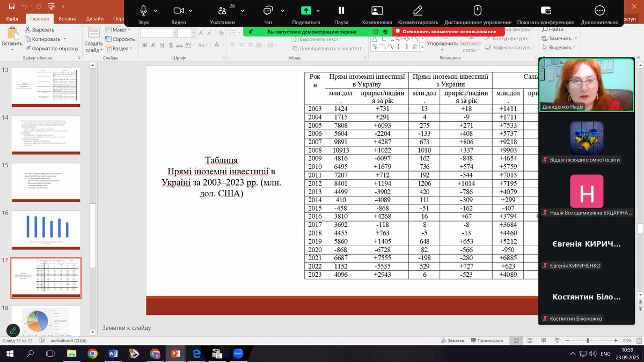The width and height of the screenshot is (644, 362).
Task: Click Найти in the editing group
Action: tap(552, 29)
